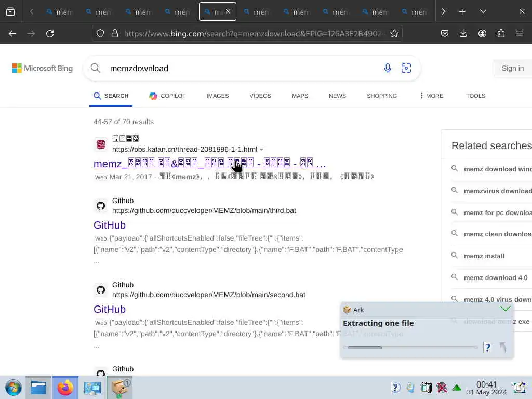532x399 pixels.
Task: Click the arrow icon in Ark popup
Action: tap(503, 347)
